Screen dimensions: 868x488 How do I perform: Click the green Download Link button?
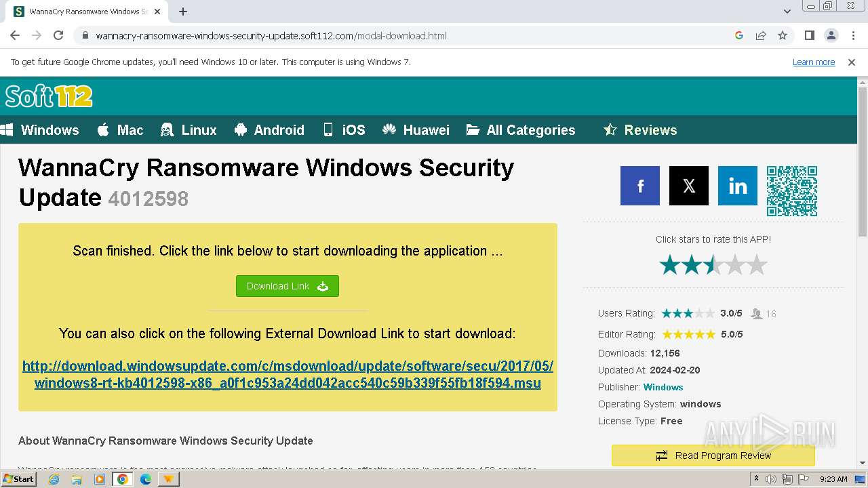click(288, 286)
